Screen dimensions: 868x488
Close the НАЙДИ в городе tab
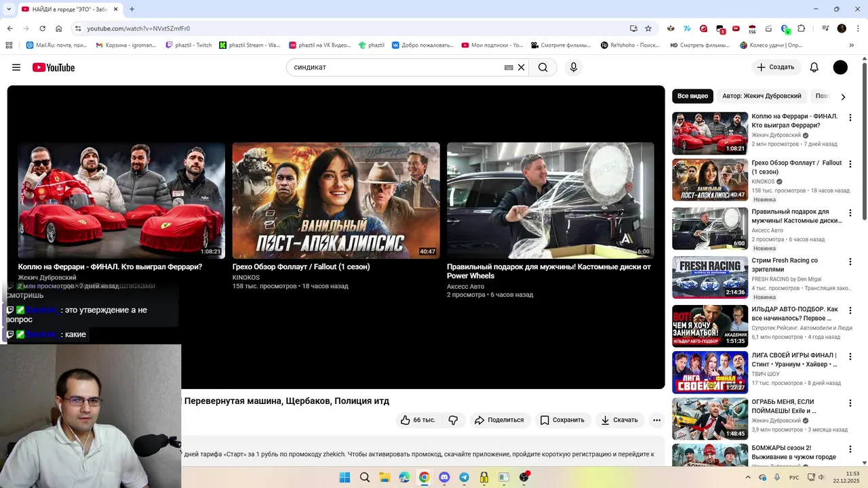(115, 9)
